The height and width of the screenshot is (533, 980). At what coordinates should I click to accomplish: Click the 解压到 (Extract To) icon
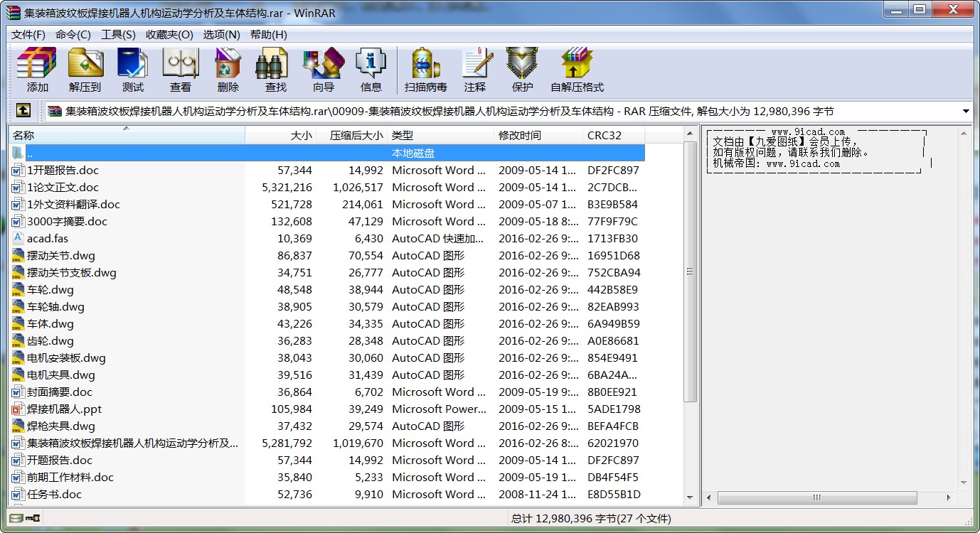[85, 70]
